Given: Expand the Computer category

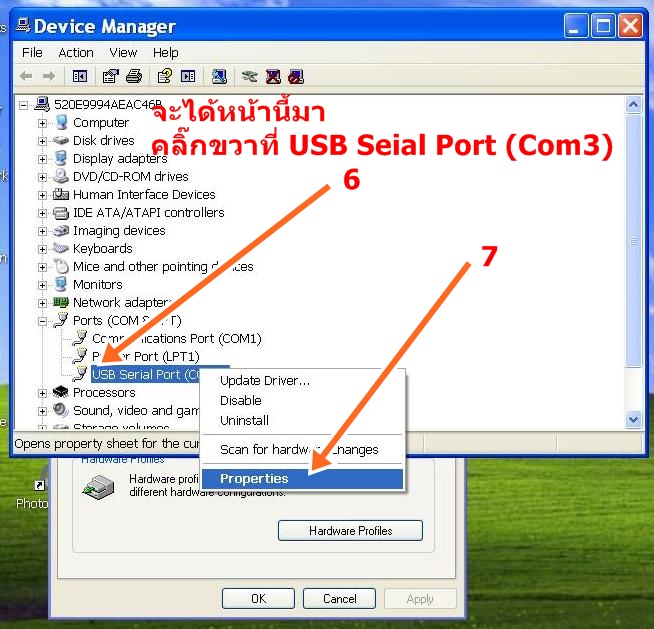Looking at the screenshot, I should 42,123.
